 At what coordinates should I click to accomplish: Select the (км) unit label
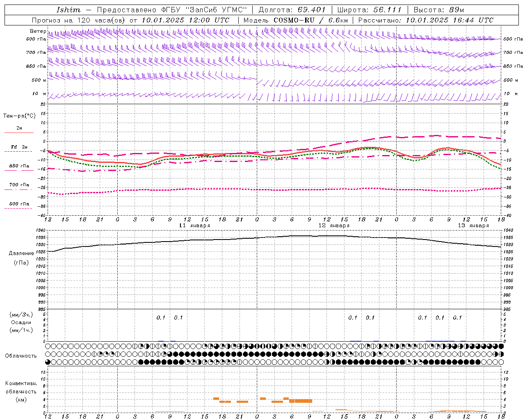click(21, 399)
